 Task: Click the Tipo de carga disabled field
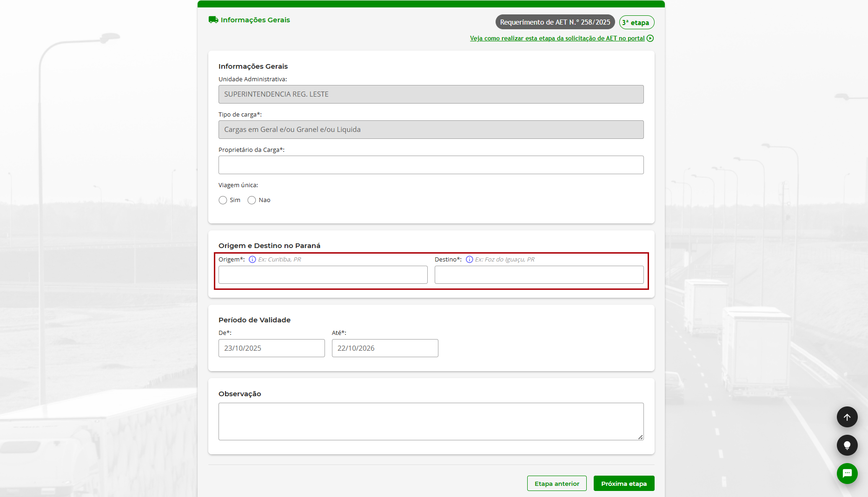[431, 130]
